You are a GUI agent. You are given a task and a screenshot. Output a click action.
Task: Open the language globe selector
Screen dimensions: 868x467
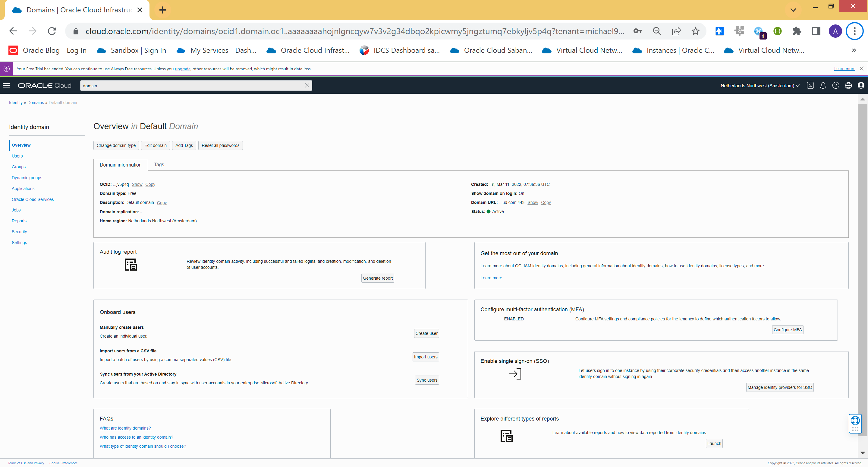tap(848, 85)
